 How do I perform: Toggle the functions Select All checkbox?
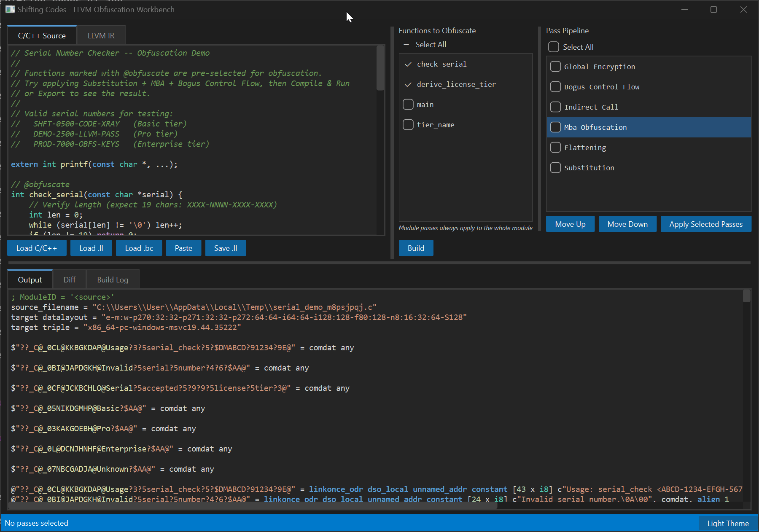406,45
